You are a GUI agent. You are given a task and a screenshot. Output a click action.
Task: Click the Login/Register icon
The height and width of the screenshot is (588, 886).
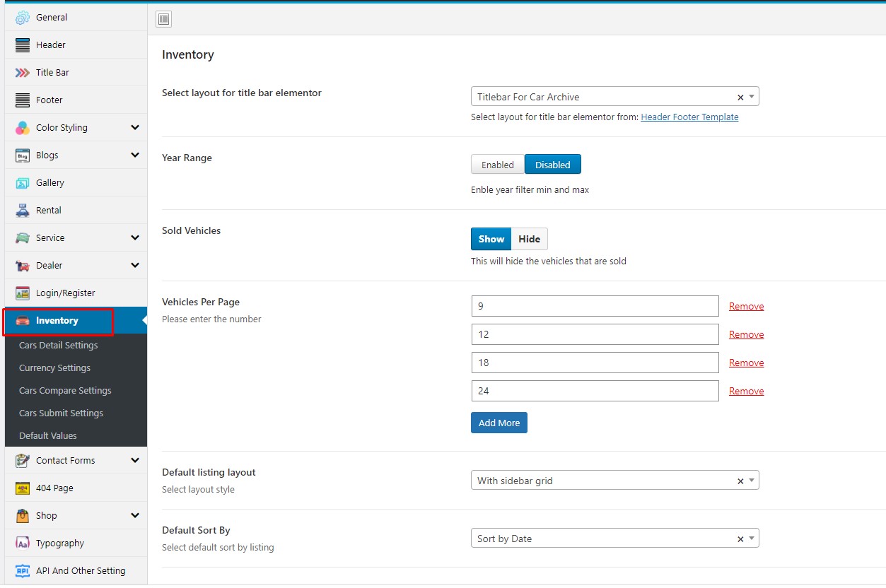(x=23, y=293)
